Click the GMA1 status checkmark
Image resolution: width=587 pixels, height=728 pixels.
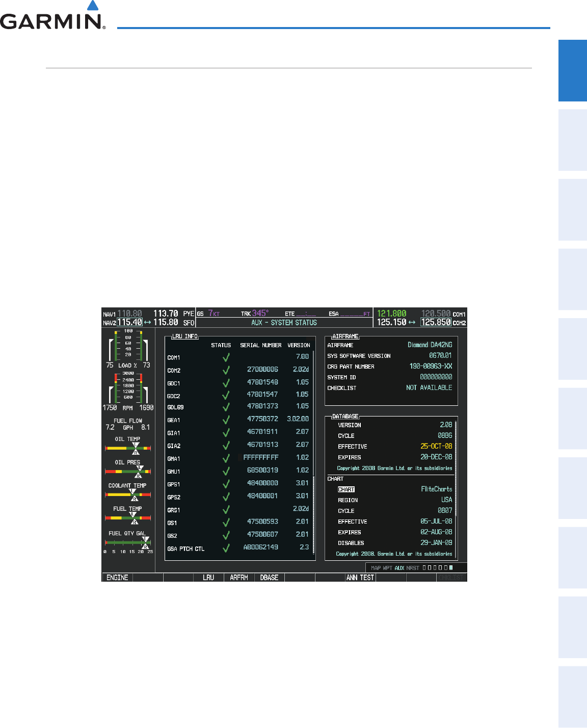(226, 458)
